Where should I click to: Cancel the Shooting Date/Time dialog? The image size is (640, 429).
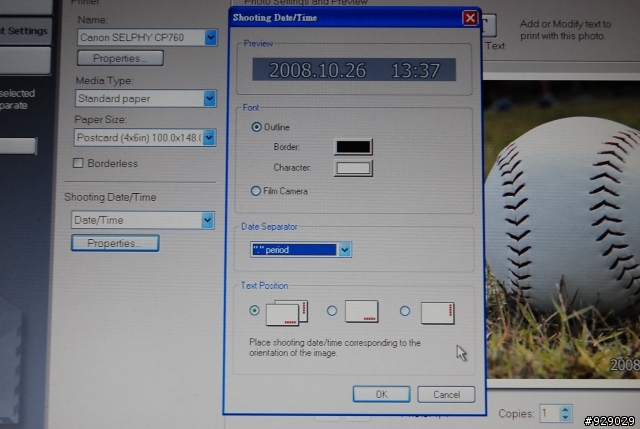point(446,394)
